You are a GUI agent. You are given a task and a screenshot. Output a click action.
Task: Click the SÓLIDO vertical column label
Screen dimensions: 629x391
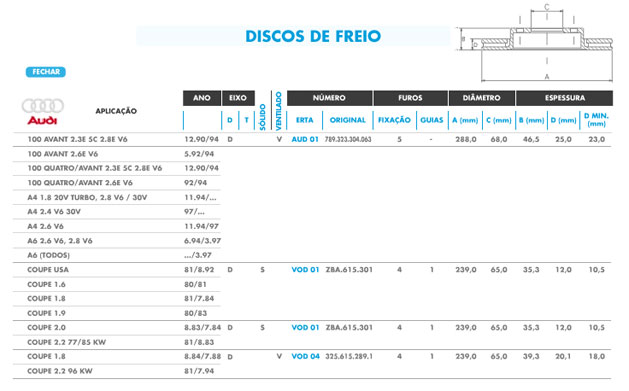(262, 117)
